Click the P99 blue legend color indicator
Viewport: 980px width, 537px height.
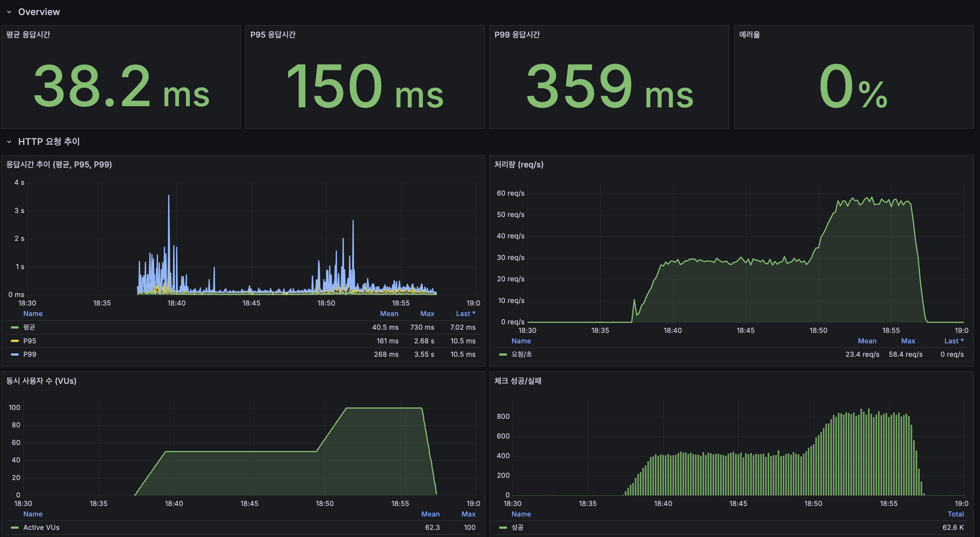click(15, 354)
